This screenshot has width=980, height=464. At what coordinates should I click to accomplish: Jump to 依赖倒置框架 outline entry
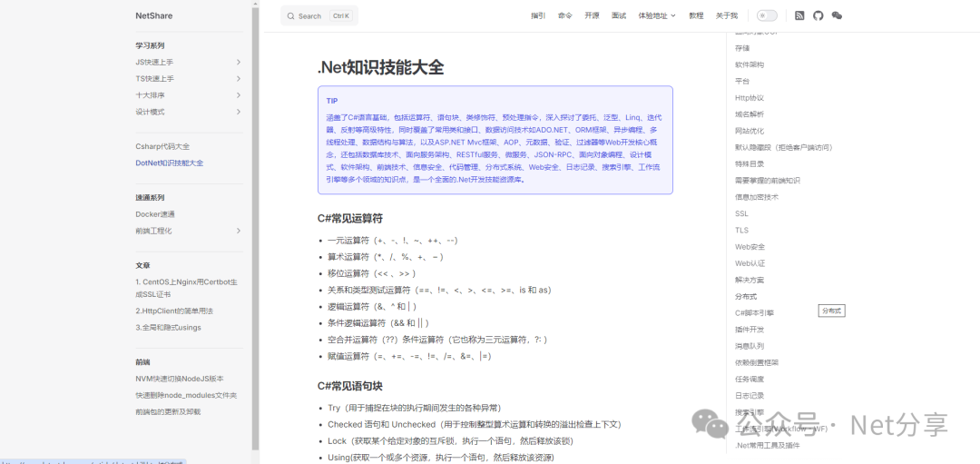point(756,362)
